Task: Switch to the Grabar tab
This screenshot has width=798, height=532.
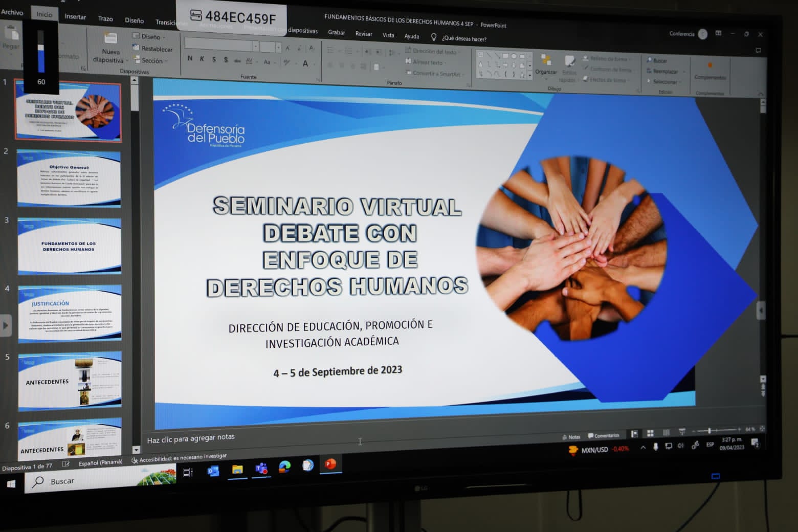Action: [337, 32]
